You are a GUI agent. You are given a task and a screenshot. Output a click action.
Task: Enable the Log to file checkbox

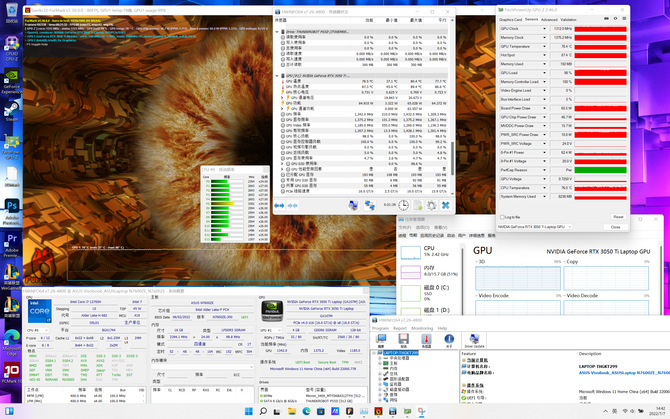click(x=503, y=216)
